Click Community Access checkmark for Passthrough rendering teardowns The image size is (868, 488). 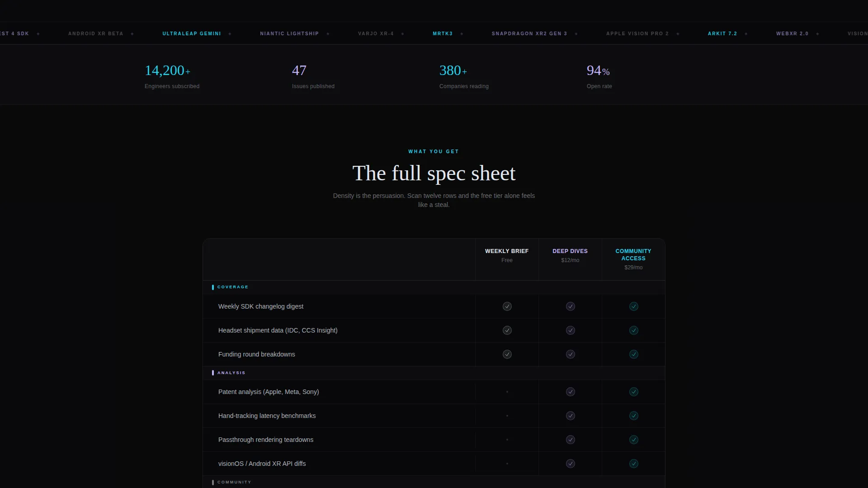pyautogui.click(x=633, y=440)
